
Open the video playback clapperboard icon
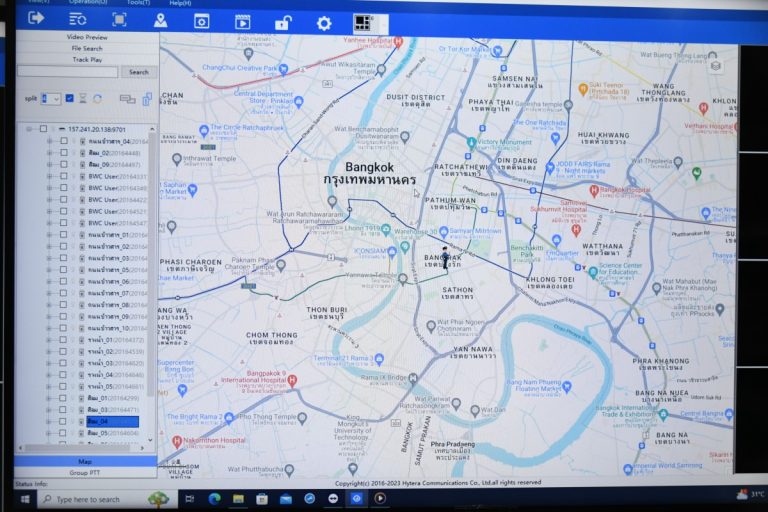(242, 22)
